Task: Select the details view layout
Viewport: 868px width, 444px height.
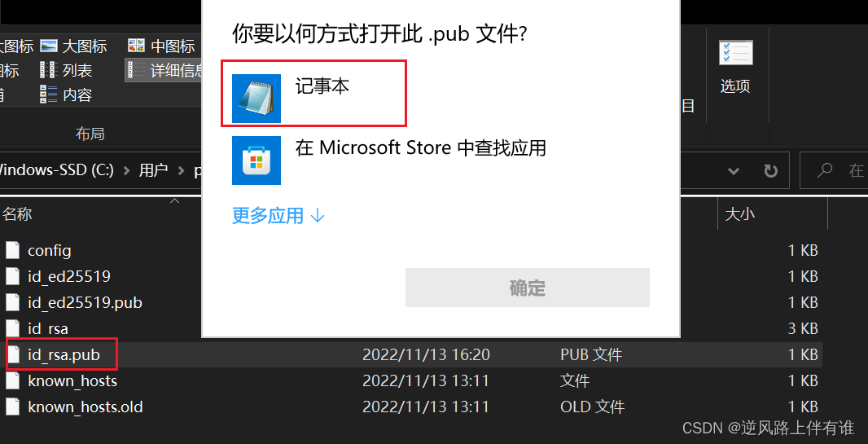Action: [x=164, y=70]
